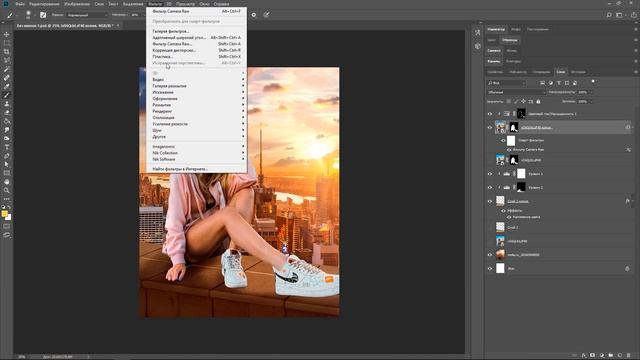640x360 pixels.
Task: Open the brush Mode dropdown in options bar
Action: click(x=87, y=15)
